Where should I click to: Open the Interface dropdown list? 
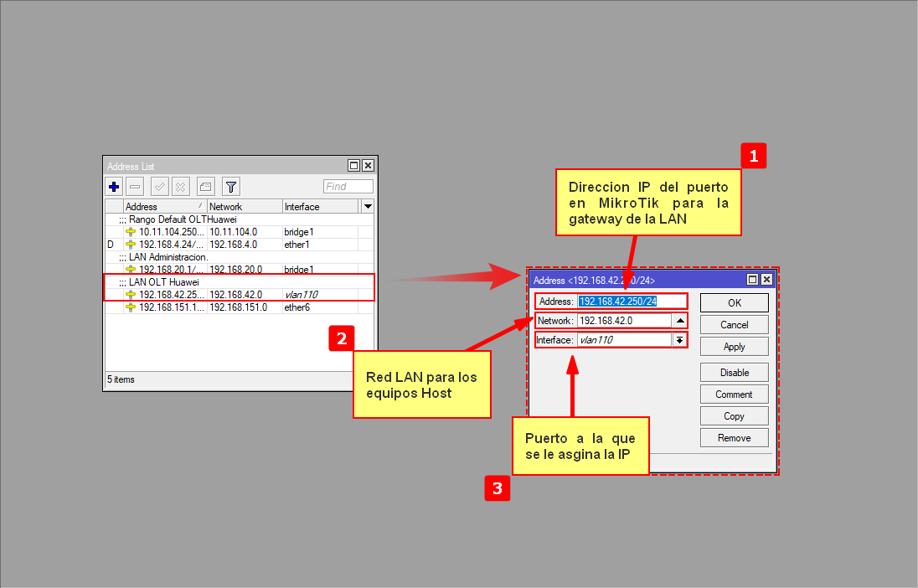679,340
